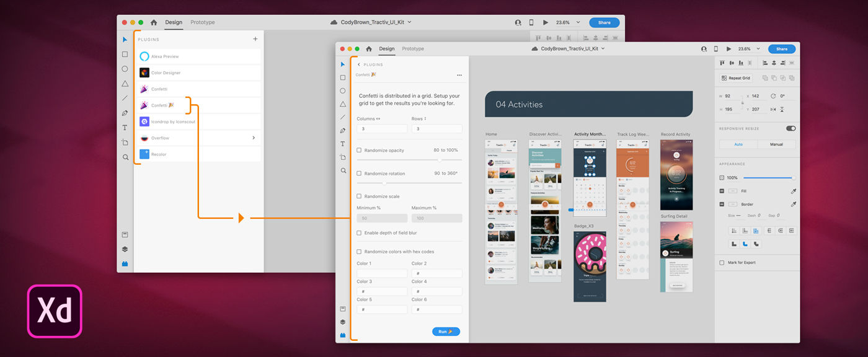The image size is (868, 357).
Task: Click the desktop preview play icon
Action: pos(729,49)
